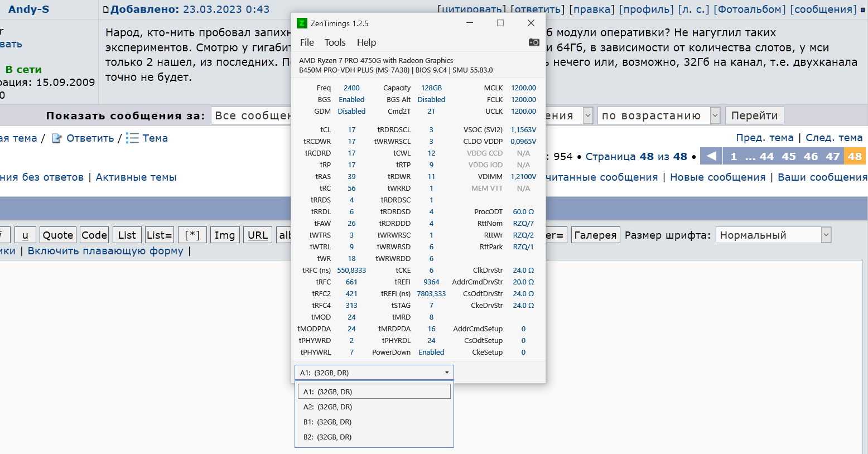
Task: Click the [Фотоальбом] link in post header
Action: [750, 9]
